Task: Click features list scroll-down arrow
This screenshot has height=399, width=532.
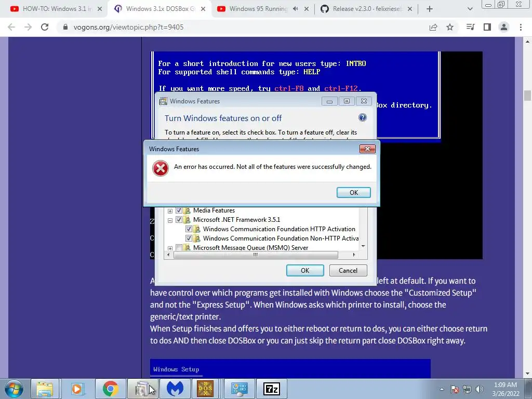Action: pos(363,246)
